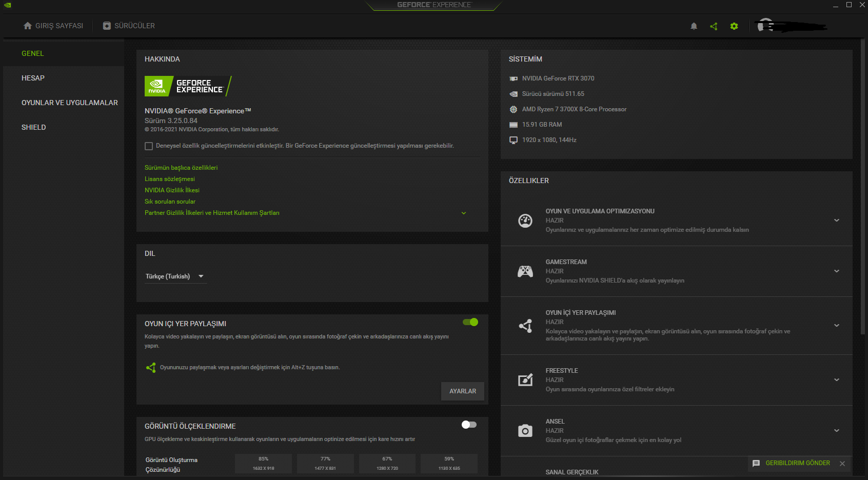Image resolution: width=868 pixels, height=480 pixels.
Task: Click the CPU icon beside AMD Ryzen
Action: point(514,109)
